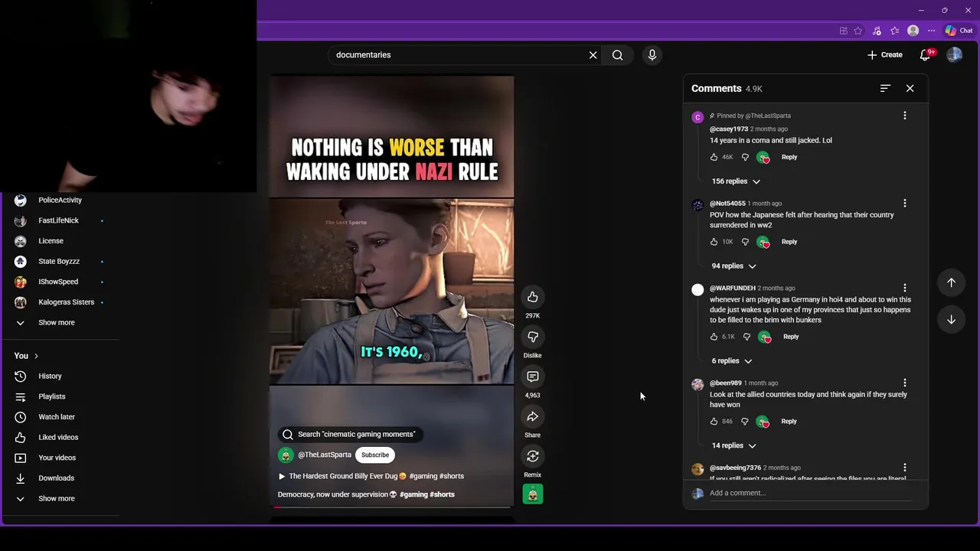This screenshot has height=551, width=980.
Task: Open options menu for @casey1973 comment
Action: [905, 116]
